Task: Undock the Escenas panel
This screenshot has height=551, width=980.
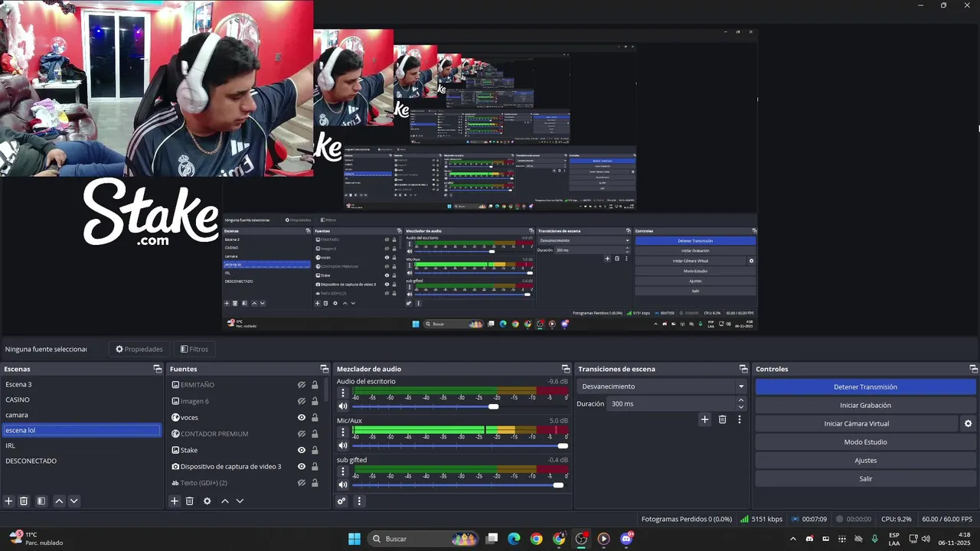Action: point(158,369)
